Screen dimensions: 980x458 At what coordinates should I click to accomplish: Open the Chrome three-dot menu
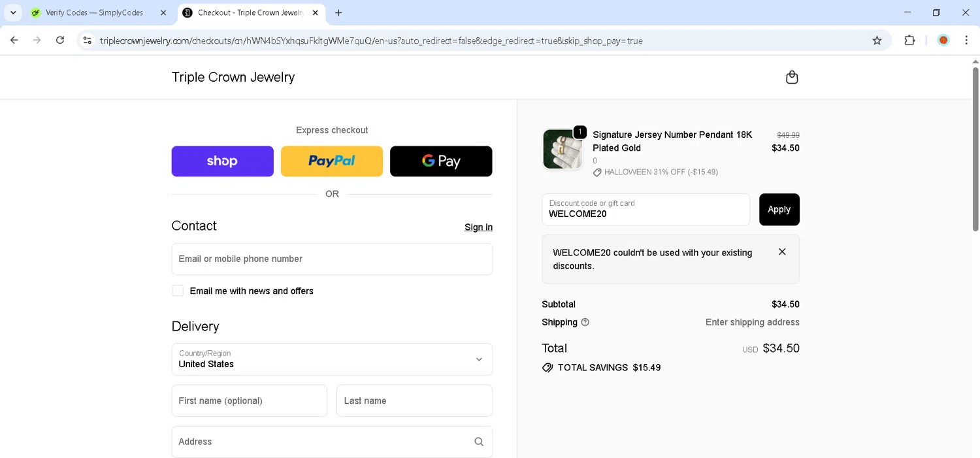(966, 41)
